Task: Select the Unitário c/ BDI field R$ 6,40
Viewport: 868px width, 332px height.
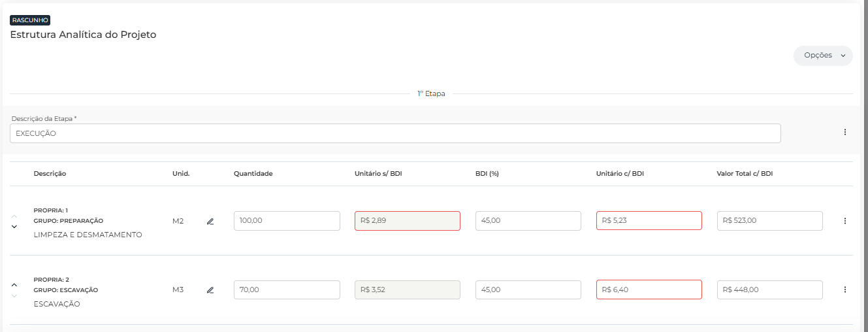Action: point(649,290)
